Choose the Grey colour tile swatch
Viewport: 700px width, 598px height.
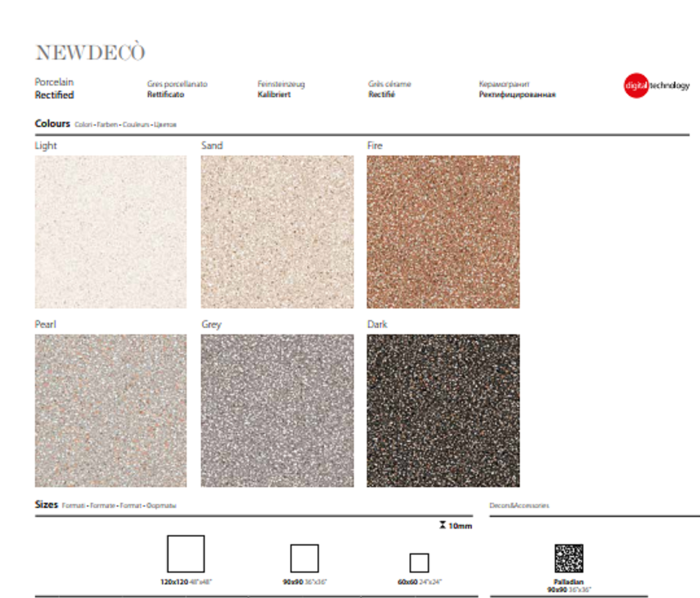pos(277,411)
